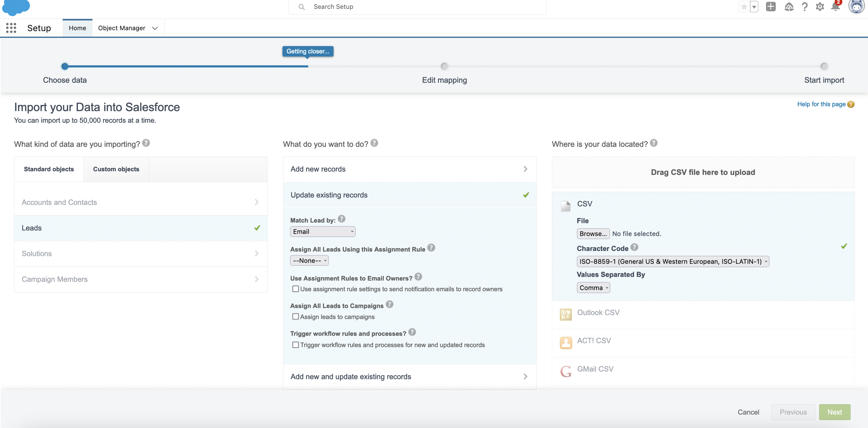Select the Custom objects tab
Viewport: 868px width, 428px height.
[x=116, y=169]
